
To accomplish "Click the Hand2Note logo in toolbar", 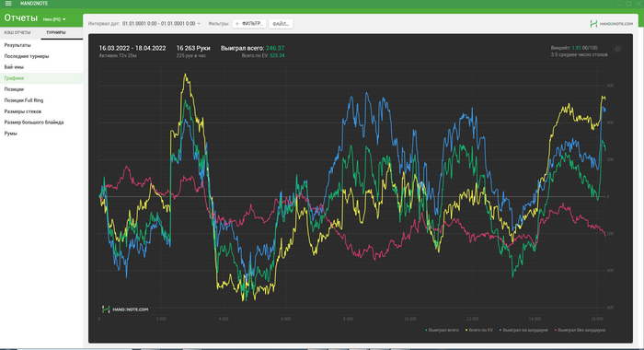I will click(611, 24).
